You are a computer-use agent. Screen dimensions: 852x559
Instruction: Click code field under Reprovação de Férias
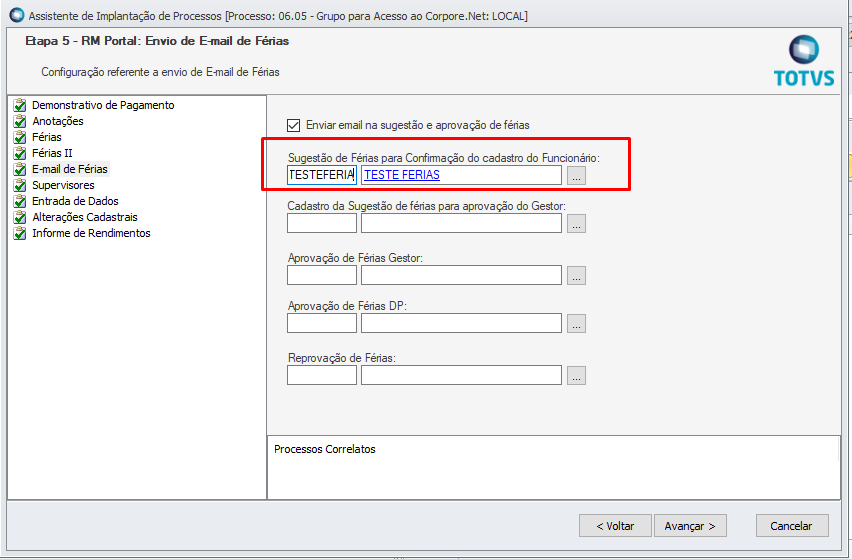322,375
